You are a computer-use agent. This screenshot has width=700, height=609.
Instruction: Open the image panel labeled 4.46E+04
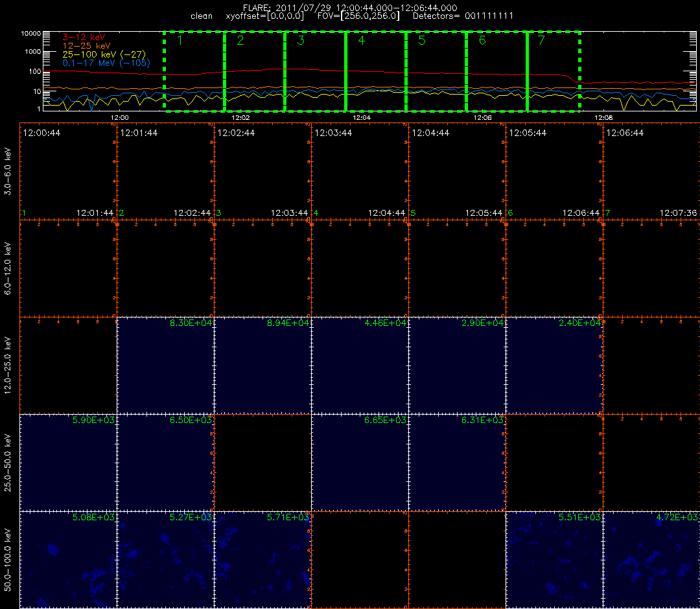(x=360, y=365)
